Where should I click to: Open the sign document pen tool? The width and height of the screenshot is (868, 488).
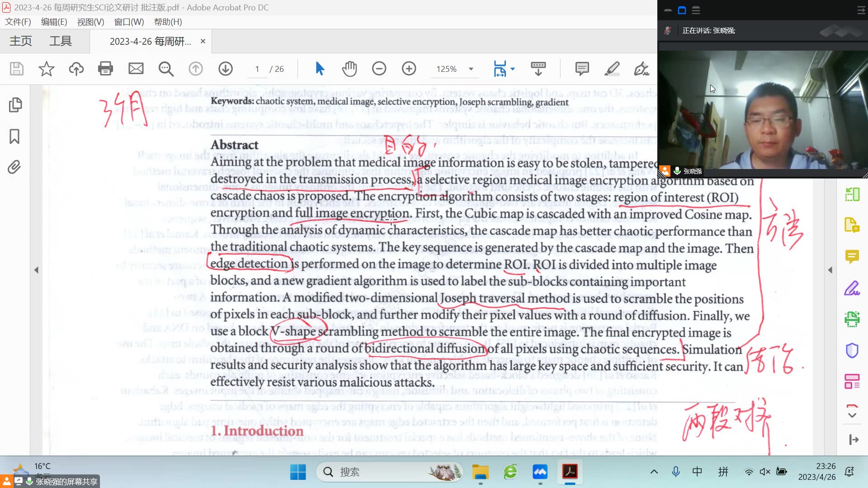[642, 69]
